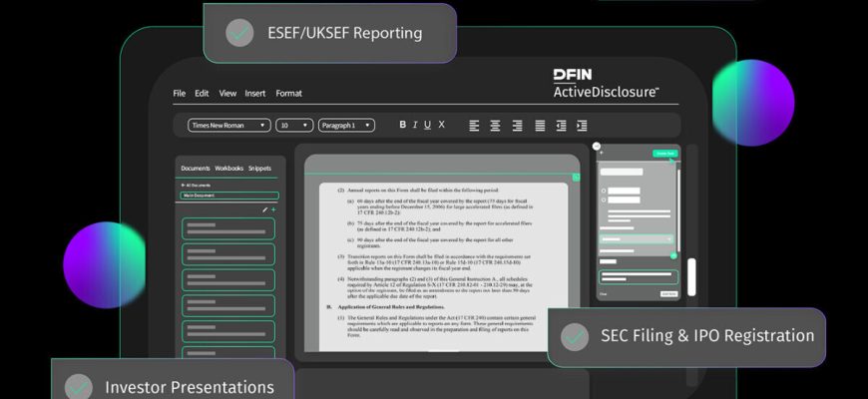Align text right
Screen dimensions: 868x399
tap(517, 126)
